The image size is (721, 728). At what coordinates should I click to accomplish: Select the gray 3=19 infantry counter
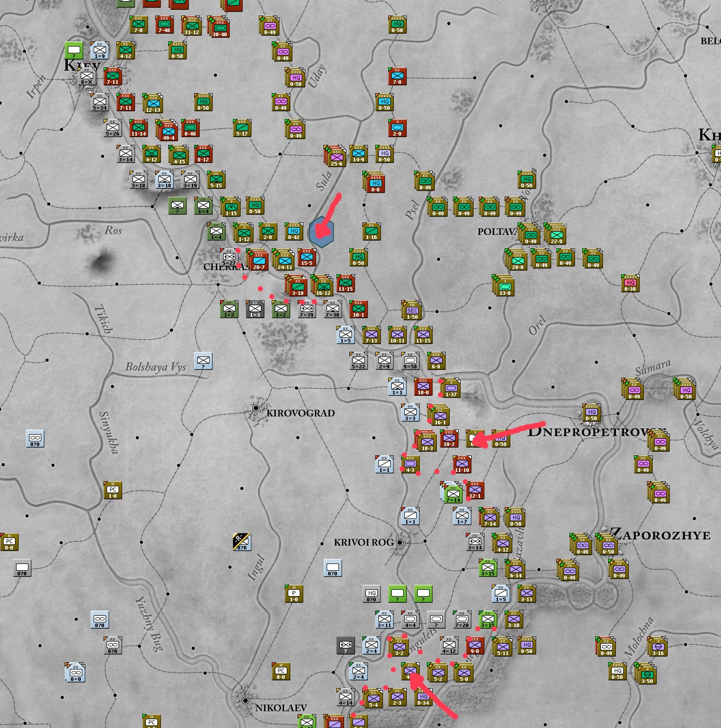coord(190,180)
